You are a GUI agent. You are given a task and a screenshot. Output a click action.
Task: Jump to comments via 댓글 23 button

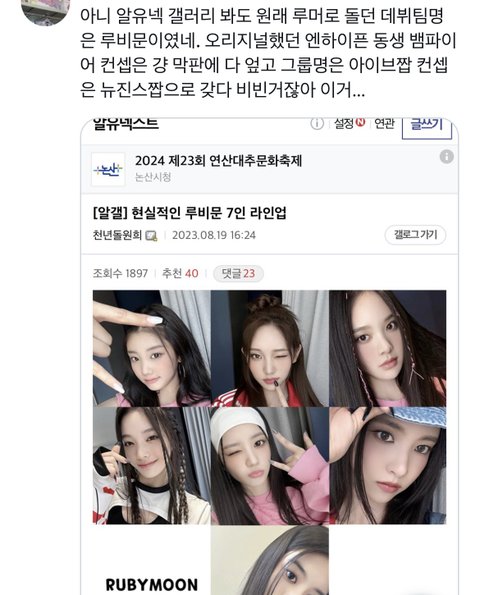[x=238, y=274]
